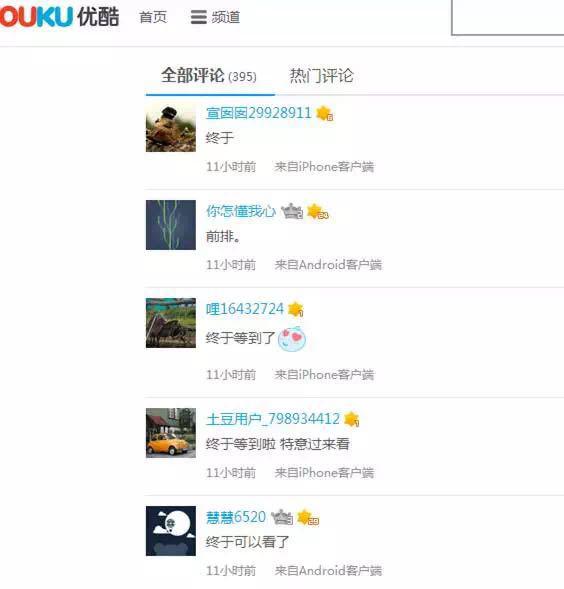Switch to 热门评论 tab

tap(321, 76)
